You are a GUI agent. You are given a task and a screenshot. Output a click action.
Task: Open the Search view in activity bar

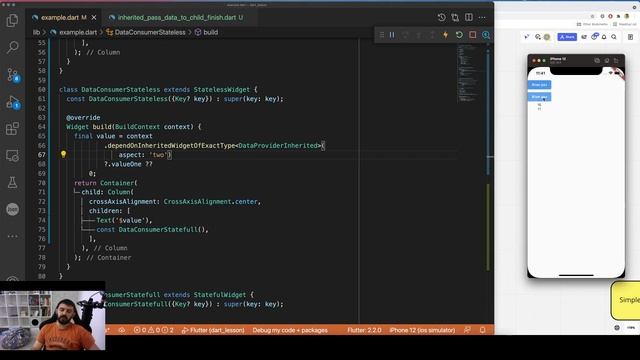(x=12, y=47)
